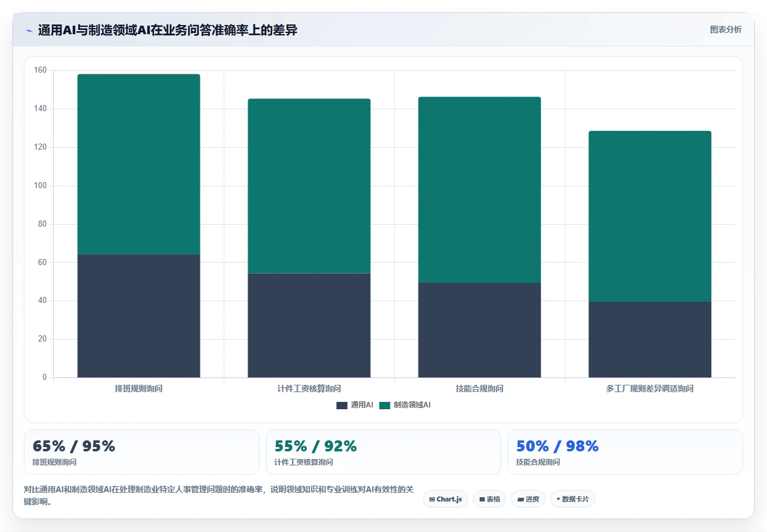Viewport: 767px width, 532px height.
Task: Click the green 制造领域AI bar for 排班规则询问
Action: (x=139, y=164)
